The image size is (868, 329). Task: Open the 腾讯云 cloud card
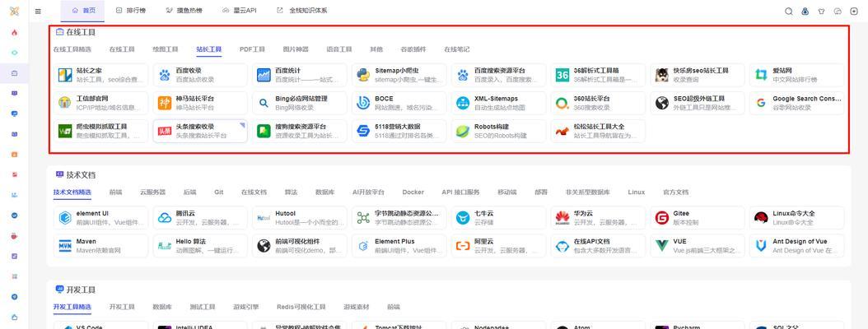tap(200, 217)
